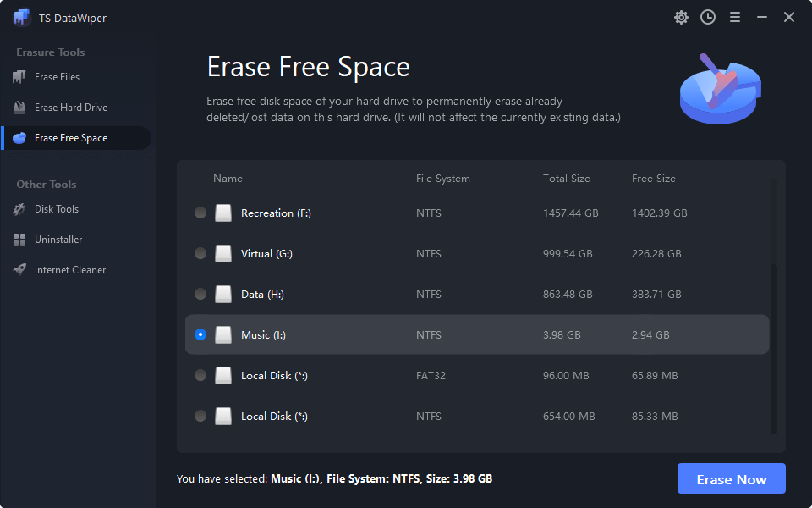Screen dimensions: 812x508
Task: Click the Free Size column header
Action: coord(653,179)
